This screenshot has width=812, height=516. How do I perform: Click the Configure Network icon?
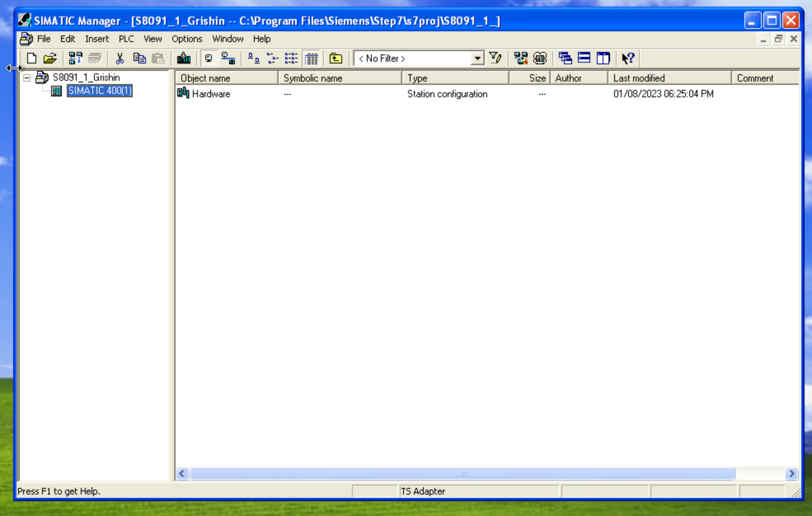click(x=521, y=59)
